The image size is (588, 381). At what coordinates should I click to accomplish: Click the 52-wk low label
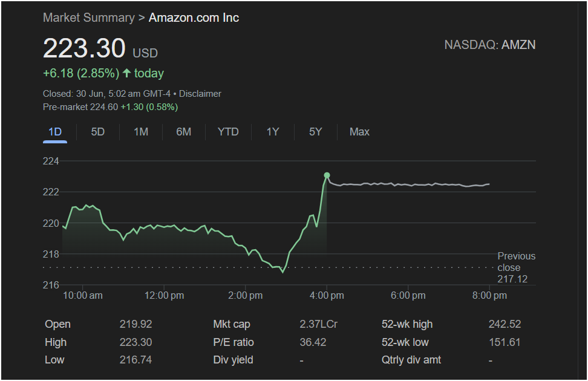click(x=405, y=342)
